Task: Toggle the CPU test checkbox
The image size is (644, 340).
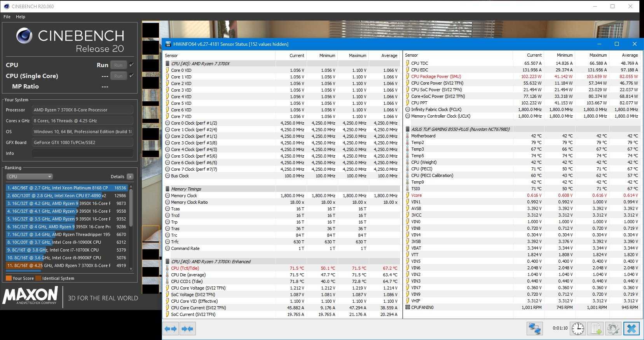Action: [x=131, y=65]
